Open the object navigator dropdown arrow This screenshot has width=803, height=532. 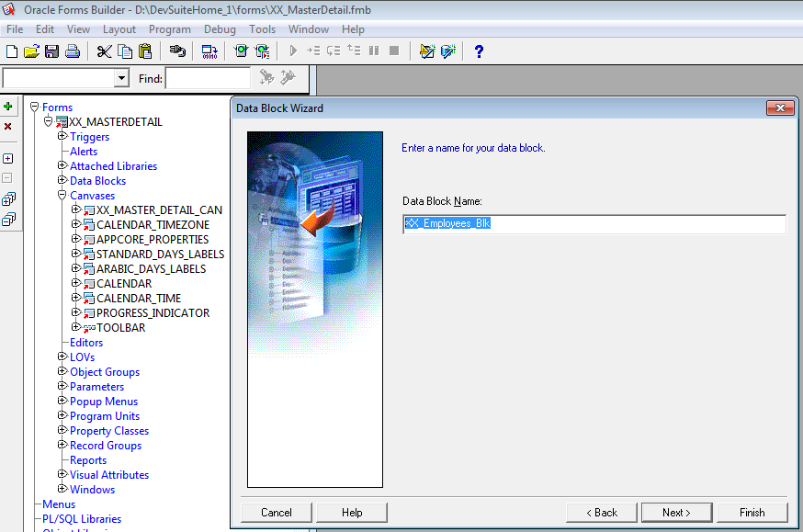[x=121, y=78]
